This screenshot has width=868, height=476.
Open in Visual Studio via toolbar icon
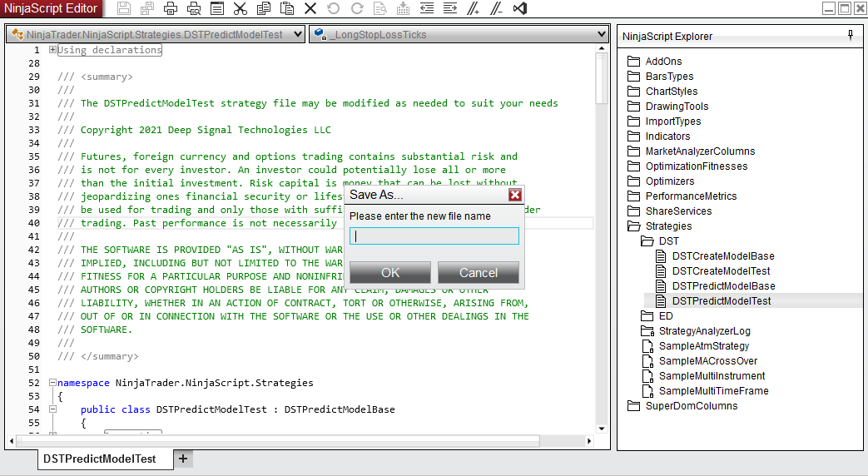(520, 8)
